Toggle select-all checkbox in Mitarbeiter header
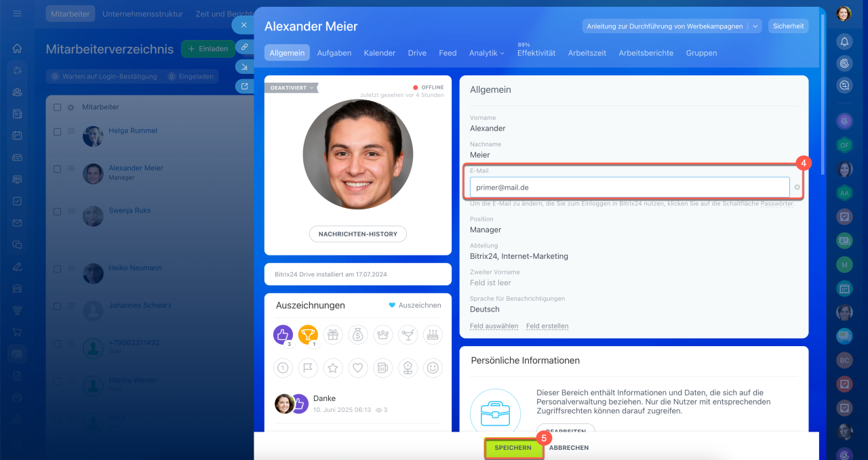Viewport: 868px width, 460px height. pyautogui.click(x=57, y=107)
